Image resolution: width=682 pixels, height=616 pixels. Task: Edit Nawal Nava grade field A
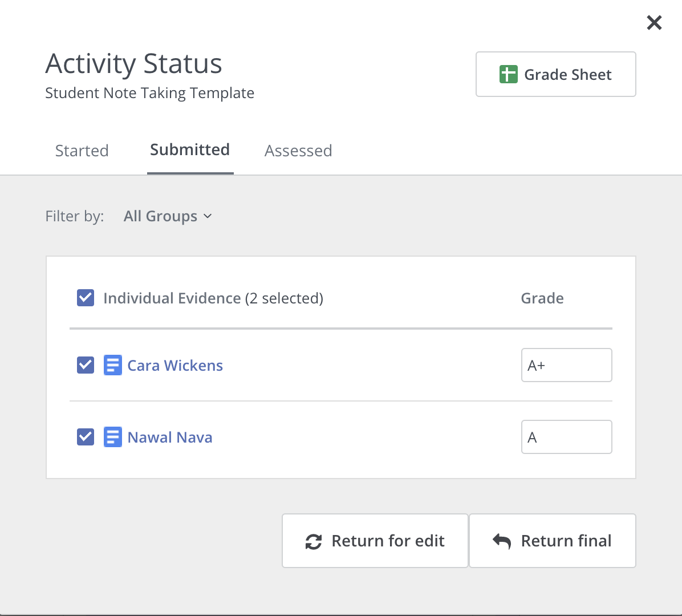coord(566,437)
